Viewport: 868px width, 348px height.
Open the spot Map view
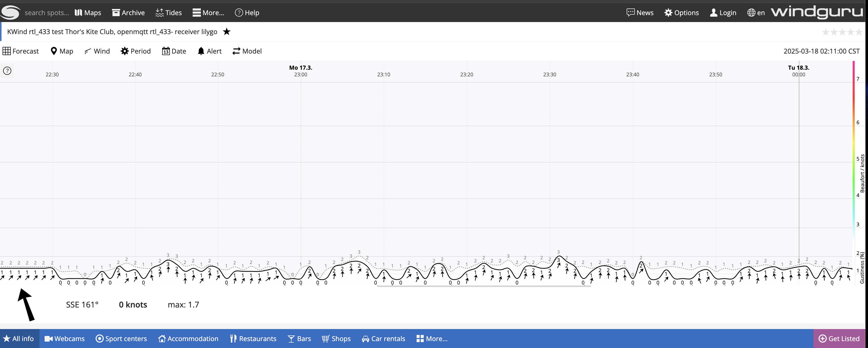(x=62, y=51)
